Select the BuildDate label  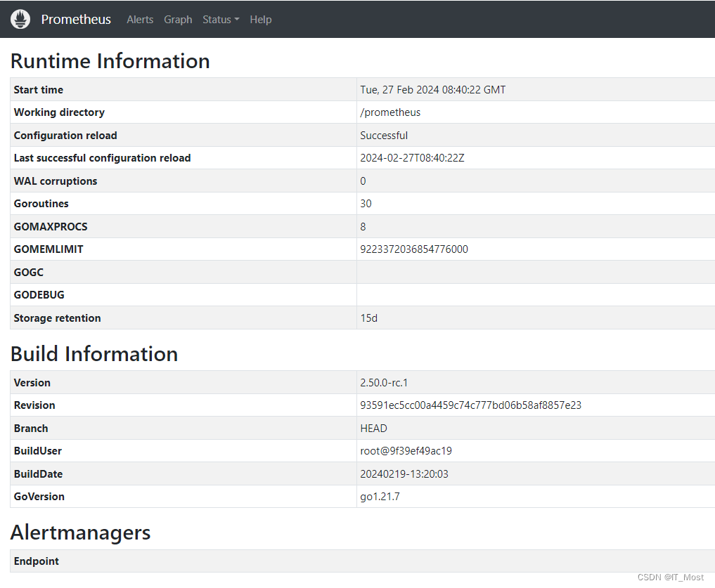38,474
